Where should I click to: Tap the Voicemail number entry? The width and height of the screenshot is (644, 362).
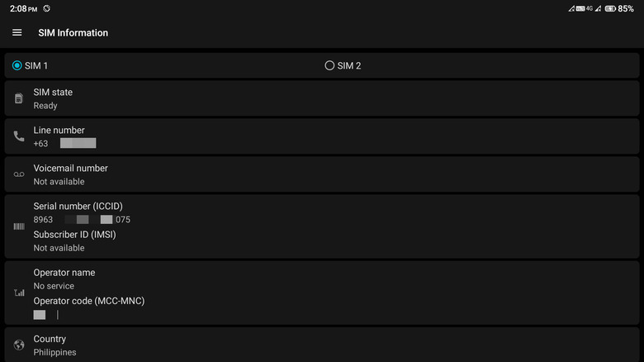coord(322,174)
